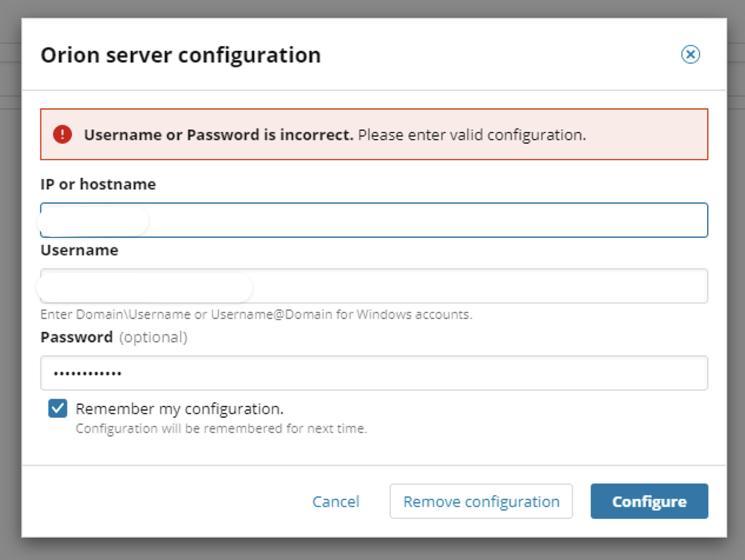The height and width of the screenshot is (560, 745).
Task: Click the "Username or Password is incorrect" message
Action: (x=218, y=135)
